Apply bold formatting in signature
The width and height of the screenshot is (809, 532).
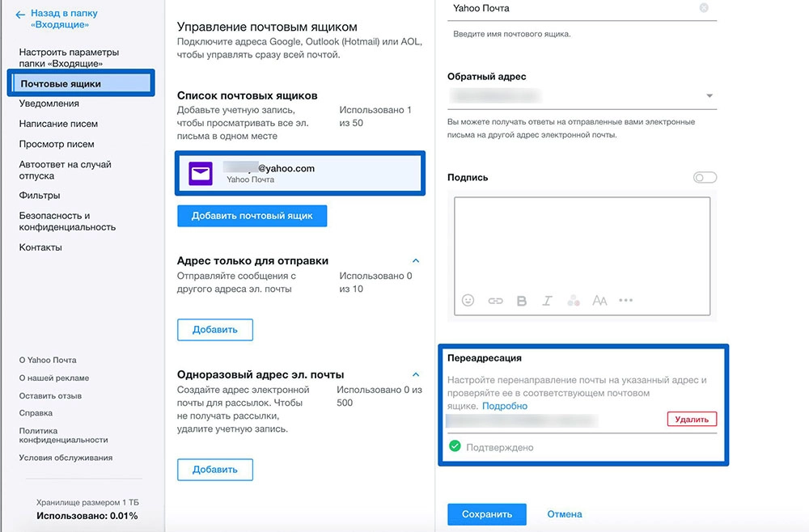point(522,301)
